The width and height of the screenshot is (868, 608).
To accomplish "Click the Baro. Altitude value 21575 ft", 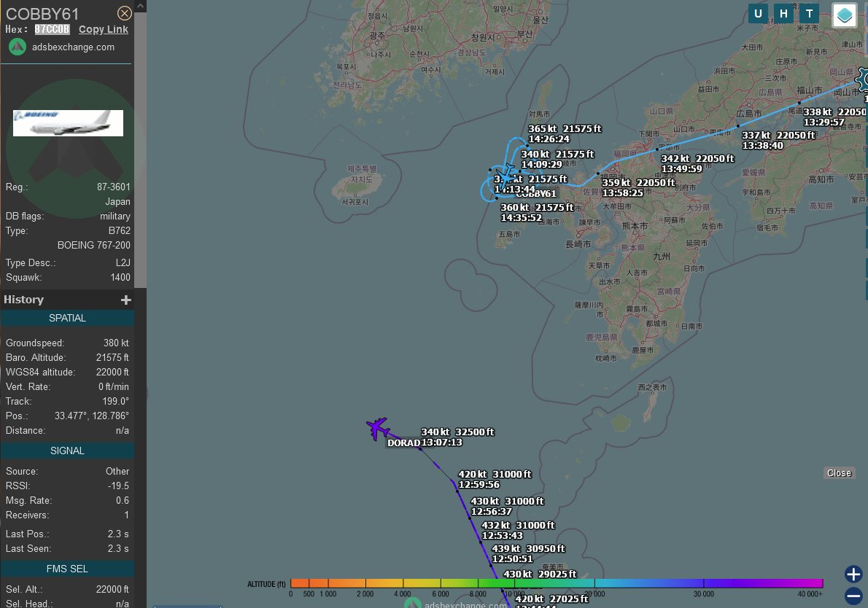I will point(112,357).
